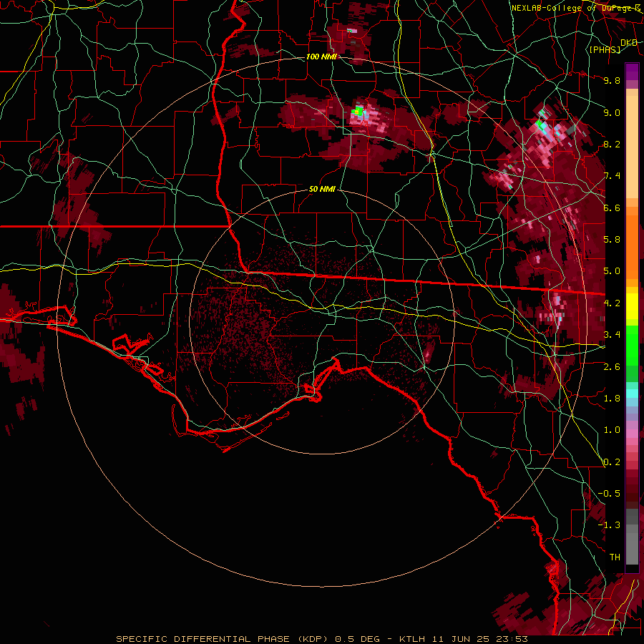644x644 pixels.
Task: Click the 6.6 value on the scale
Action: point(612,208)
